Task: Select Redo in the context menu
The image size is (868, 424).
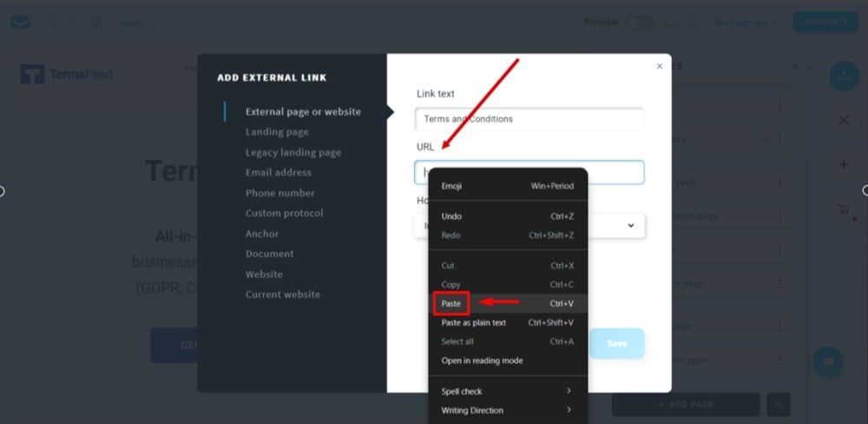Action: pos(508,235)
